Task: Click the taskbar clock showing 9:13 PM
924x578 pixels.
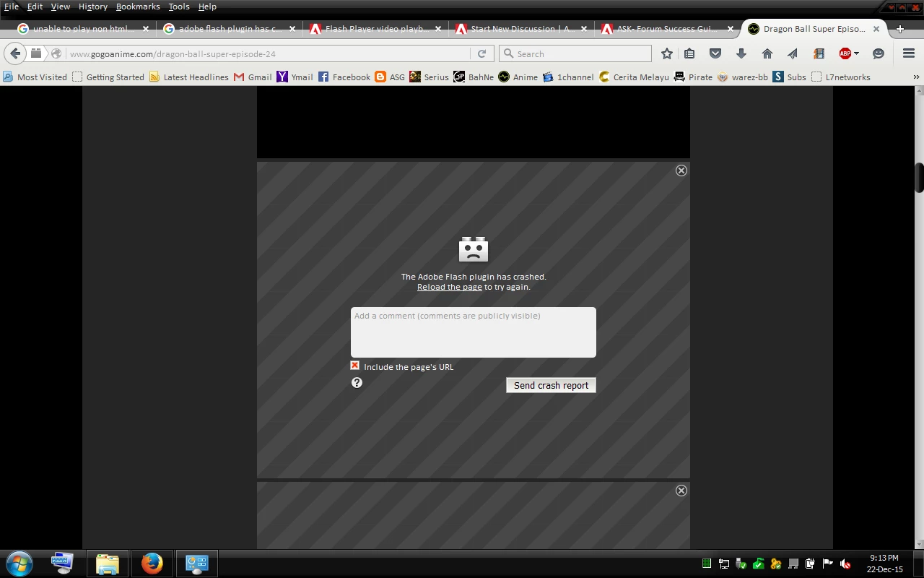Action: tap(884, 564)
